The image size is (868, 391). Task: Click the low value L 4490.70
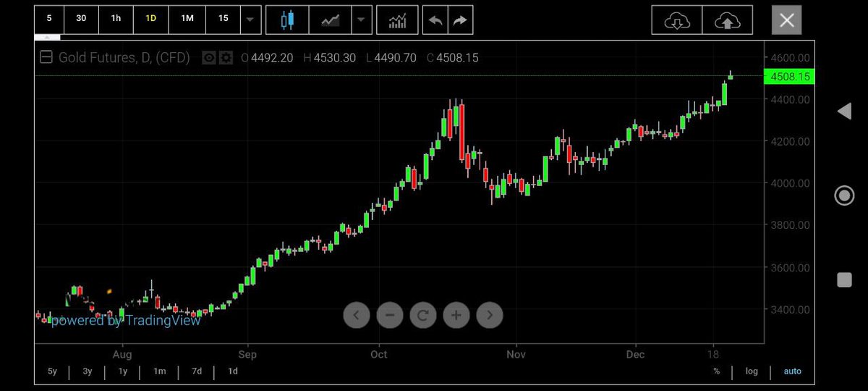click(391, 58)
